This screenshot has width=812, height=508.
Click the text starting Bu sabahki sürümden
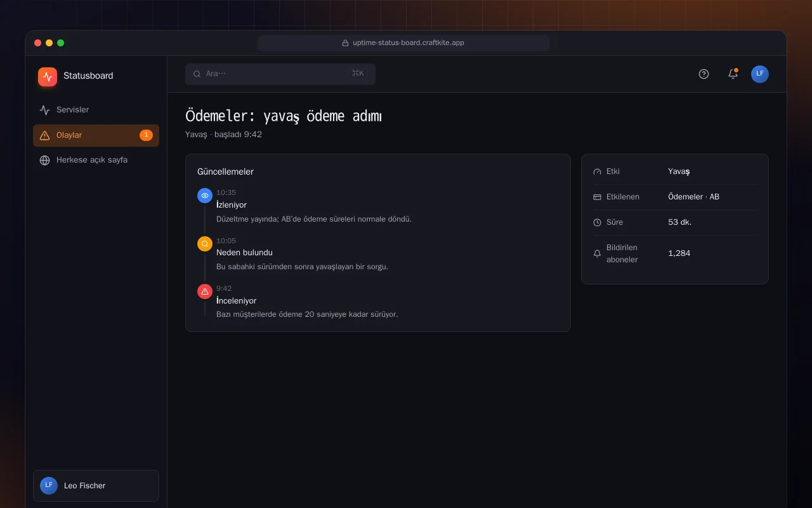[302, 267]
